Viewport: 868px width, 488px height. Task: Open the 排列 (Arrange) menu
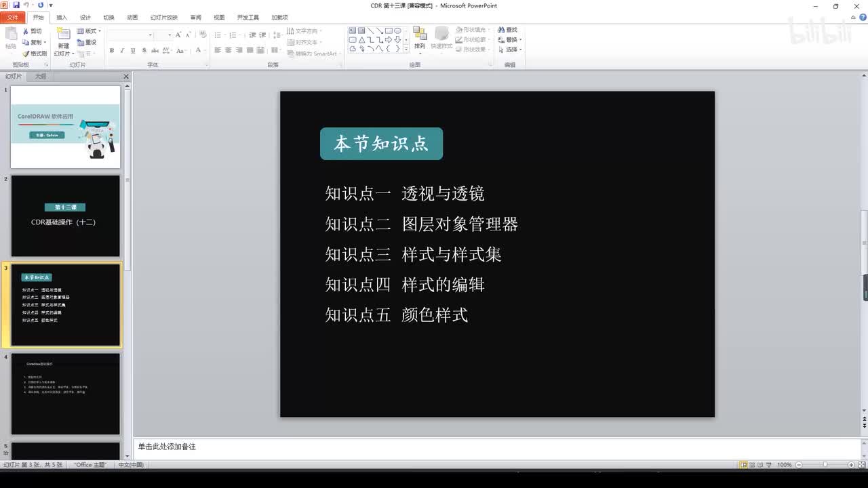coord(420,39)
